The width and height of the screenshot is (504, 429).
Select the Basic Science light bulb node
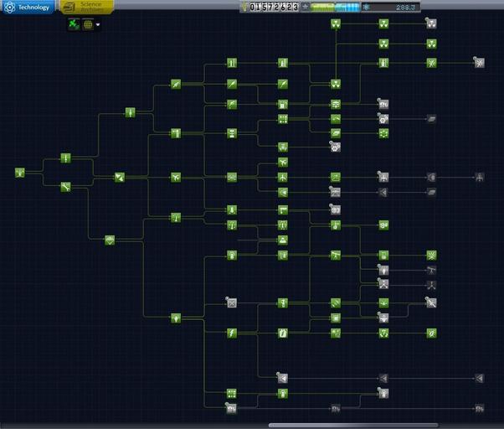[176, 318]
